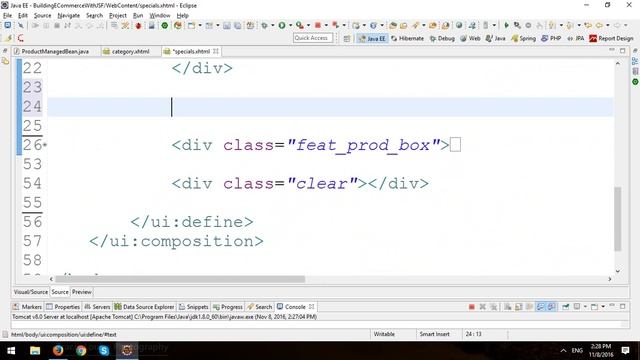640x360 pixels.
Task: Open the Progress view tab
Action: [228, 307]
